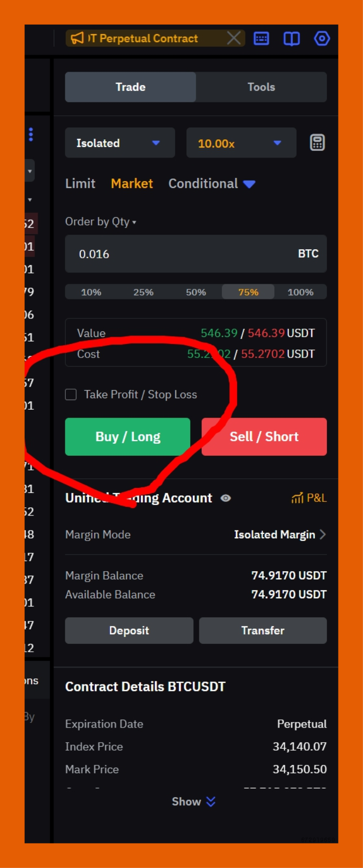Toggle the balance visibility eye icon
Viewport: 363px width, 868px height.
pos(225,498)
